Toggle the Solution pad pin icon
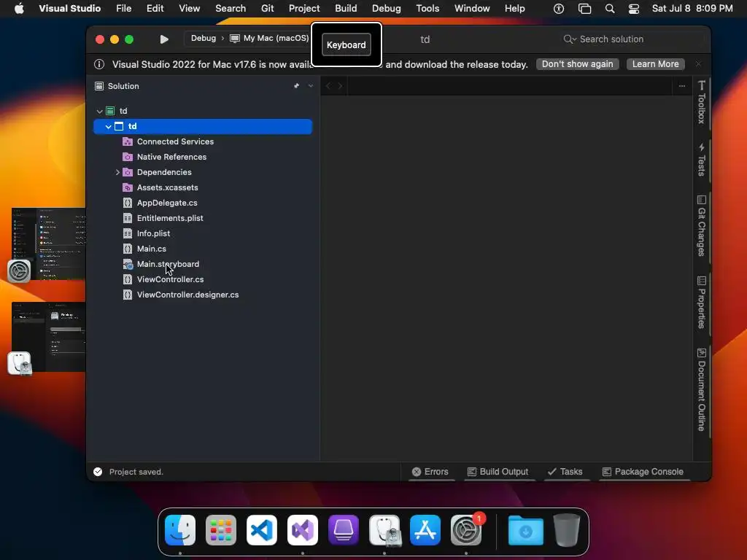The height and width of the screenshot is (560, 747). (296, 86)
